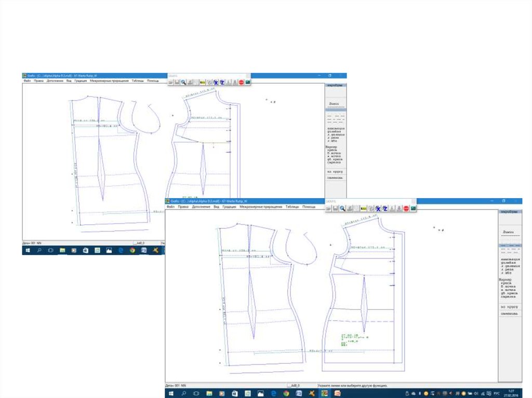Image resolution: width=532 pixels, height=398 pixels.
Task: Open Edge browser on front taskbar
Action: (273, 393)
